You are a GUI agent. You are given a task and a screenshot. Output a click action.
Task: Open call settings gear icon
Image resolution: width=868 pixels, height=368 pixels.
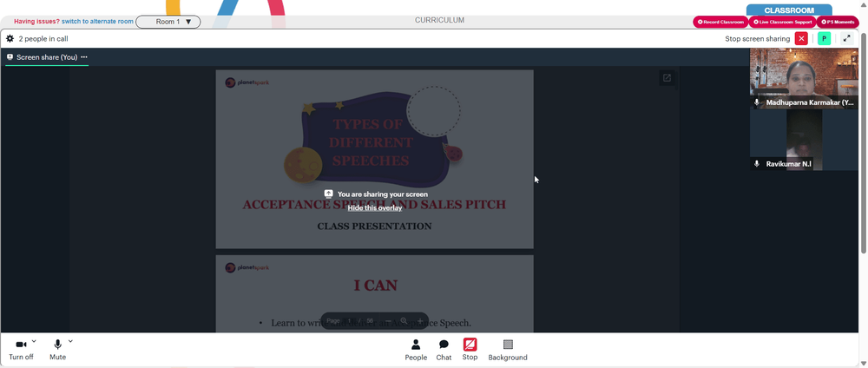click(10, 39)
